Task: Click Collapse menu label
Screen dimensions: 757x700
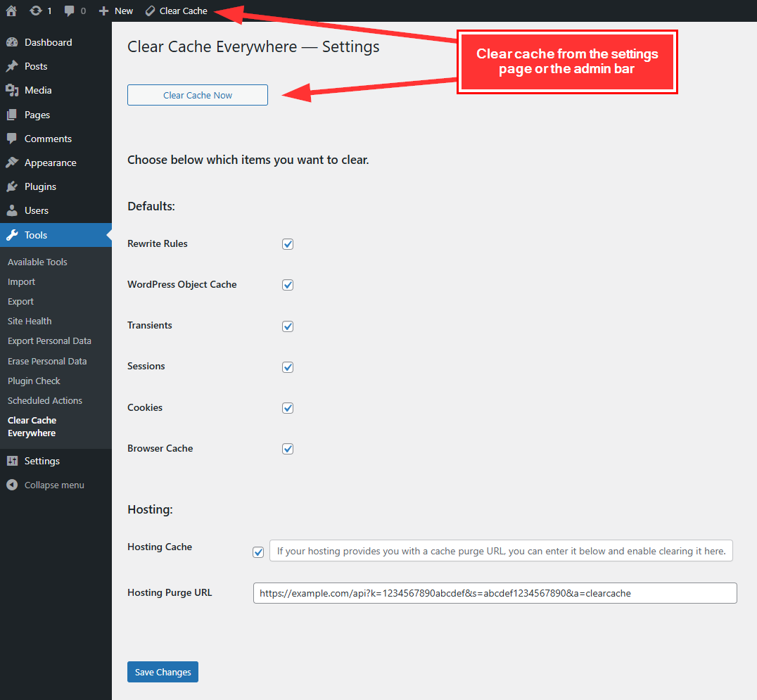Action: 55,485
